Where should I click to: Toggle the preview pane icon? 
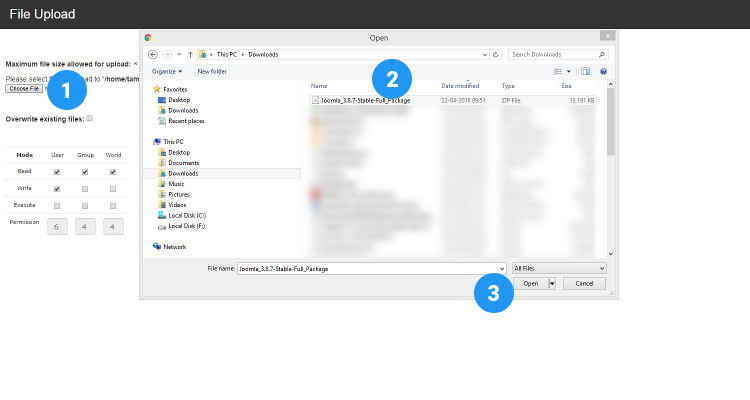(585, 71)
